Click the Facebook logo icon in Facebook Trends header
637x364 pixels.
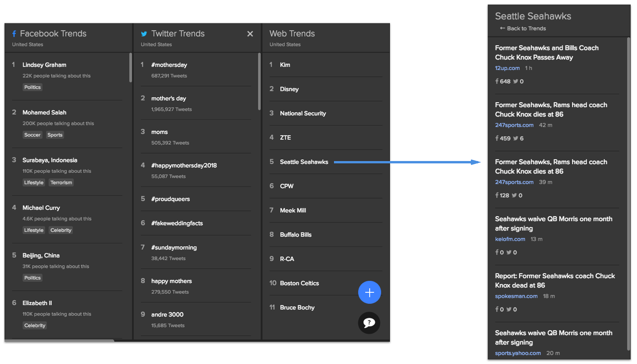pyautogui.click(x=14, y=34)
